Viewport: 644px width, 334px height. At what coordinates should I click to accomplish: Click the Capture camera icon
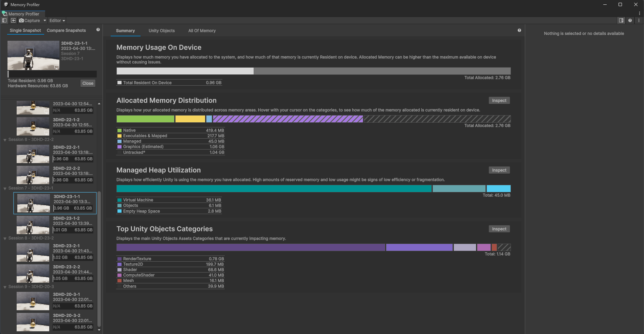click(x=21, y=20)
